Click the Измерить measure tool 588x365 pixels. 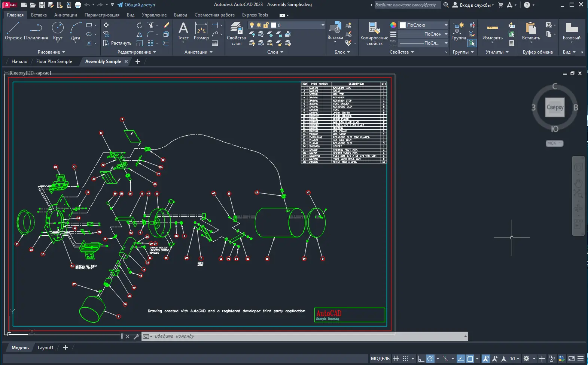pos(492,31)
